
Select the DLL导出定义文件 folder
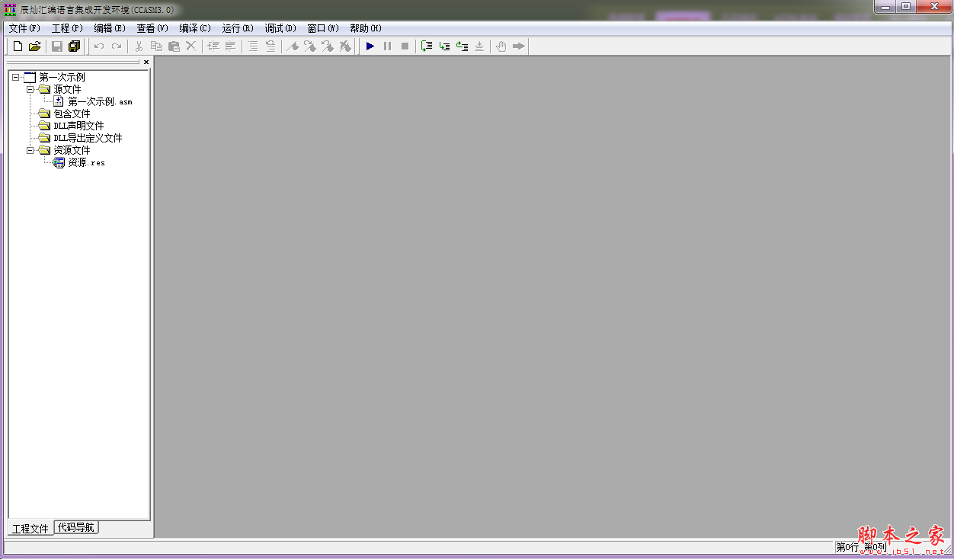[88, 138]
